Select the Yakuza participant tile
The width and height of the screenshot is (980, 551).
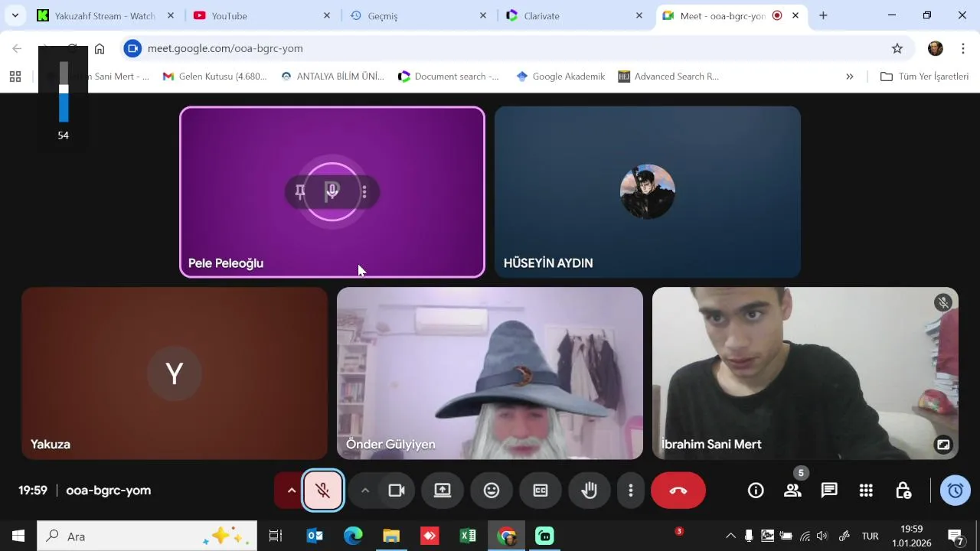pos(175,373)
